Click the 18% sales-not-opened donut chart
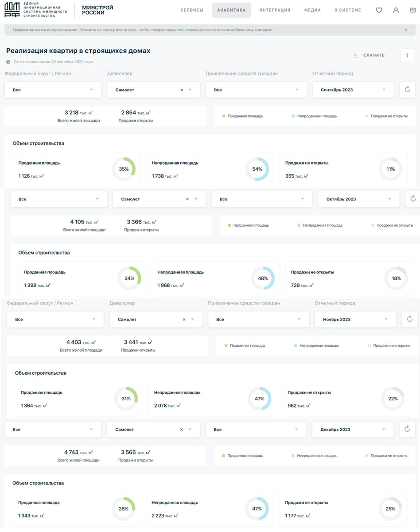The width and height of the screenshot is (420, 532). pos(396,278)
